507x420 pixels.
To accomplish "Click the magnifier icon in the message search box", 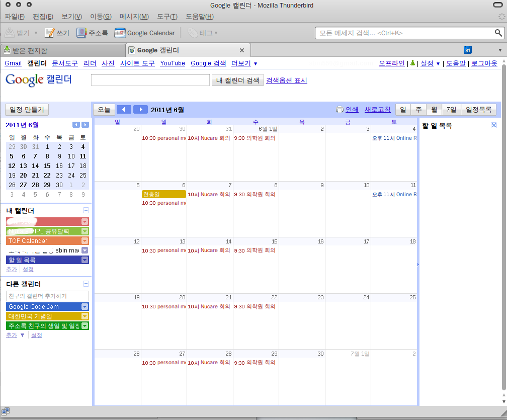I will tap(498, 33).
